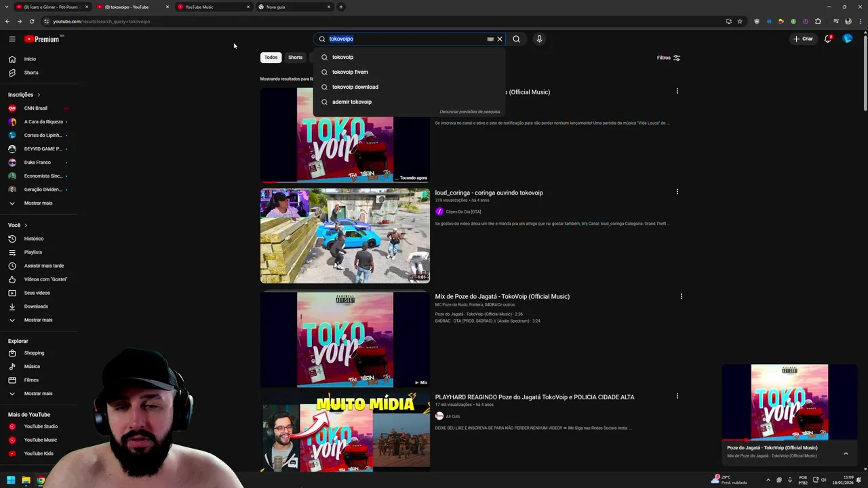Expand 'Mostrar mais' under Explorar

pyautogui.click(x=39, y=394)
